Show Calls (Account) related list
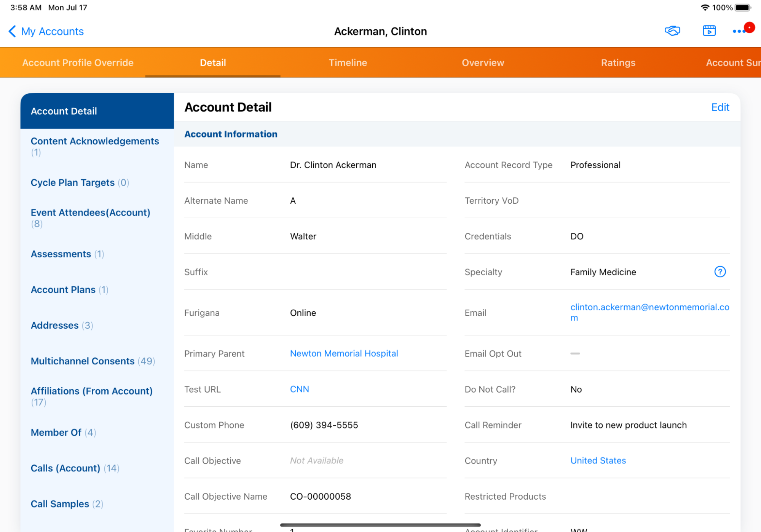The height and width of the screenshot is (532, 761). [x=75, y=468]
